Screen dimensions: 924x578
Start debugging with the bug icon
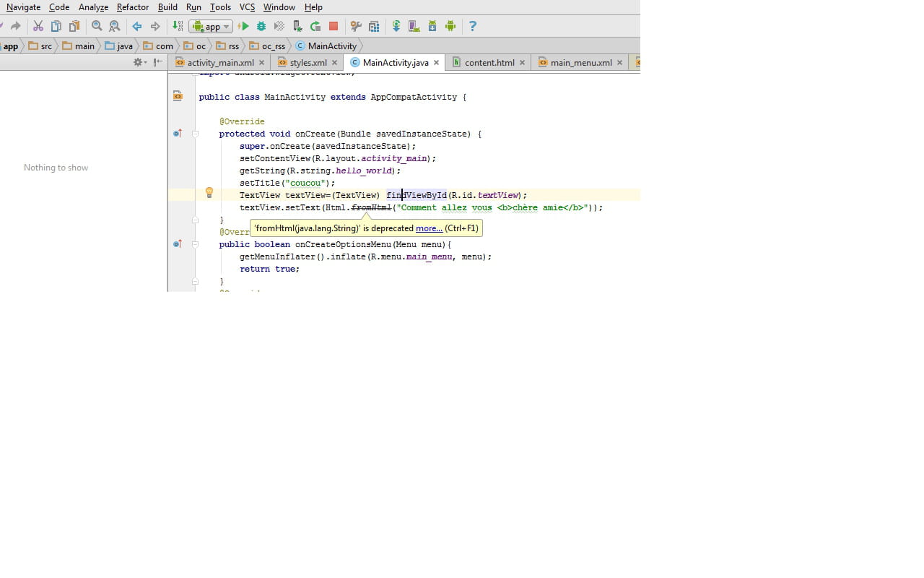tap(261, 26)
